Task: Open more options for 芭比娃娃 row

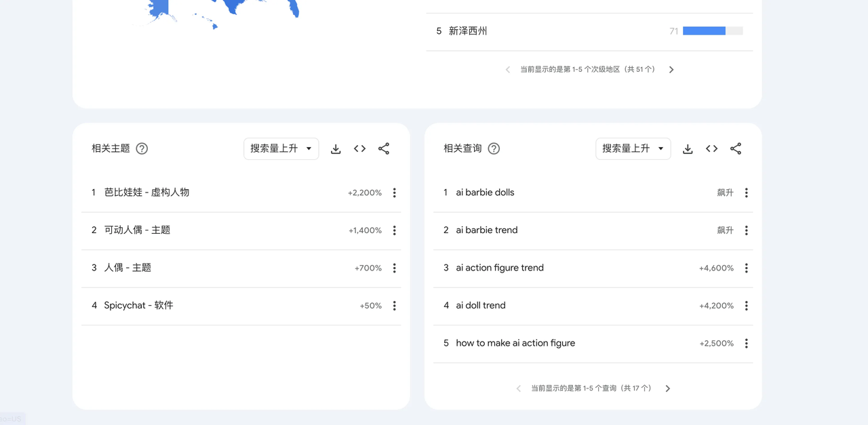Action: 394,193
